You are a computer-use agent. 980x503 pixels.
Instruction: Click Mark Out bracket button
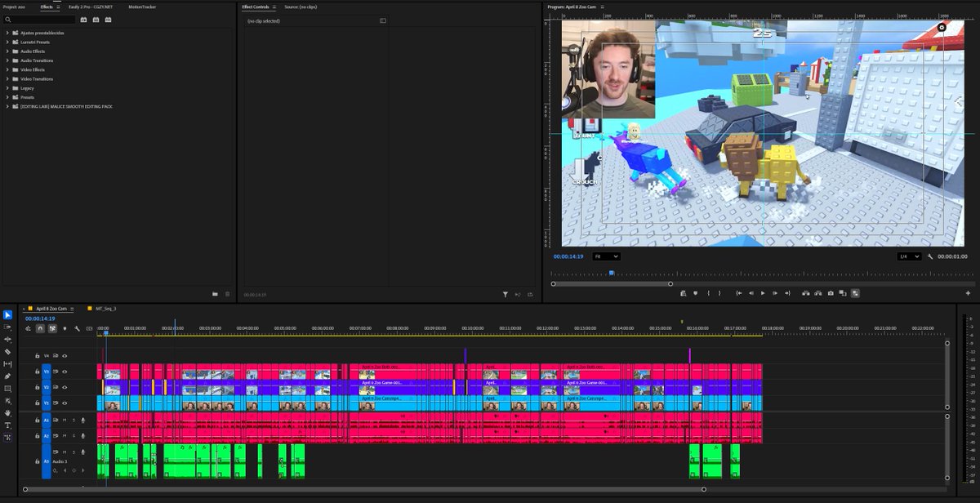719,292
